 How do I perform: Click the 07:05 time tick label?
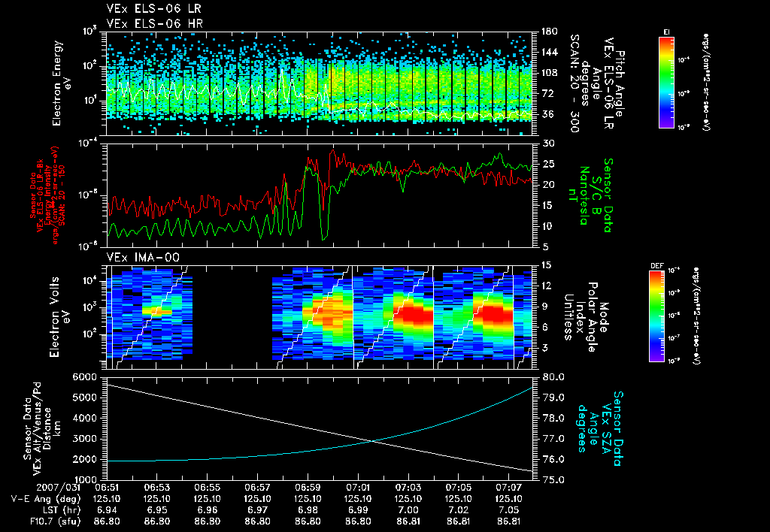click(458, 488)
